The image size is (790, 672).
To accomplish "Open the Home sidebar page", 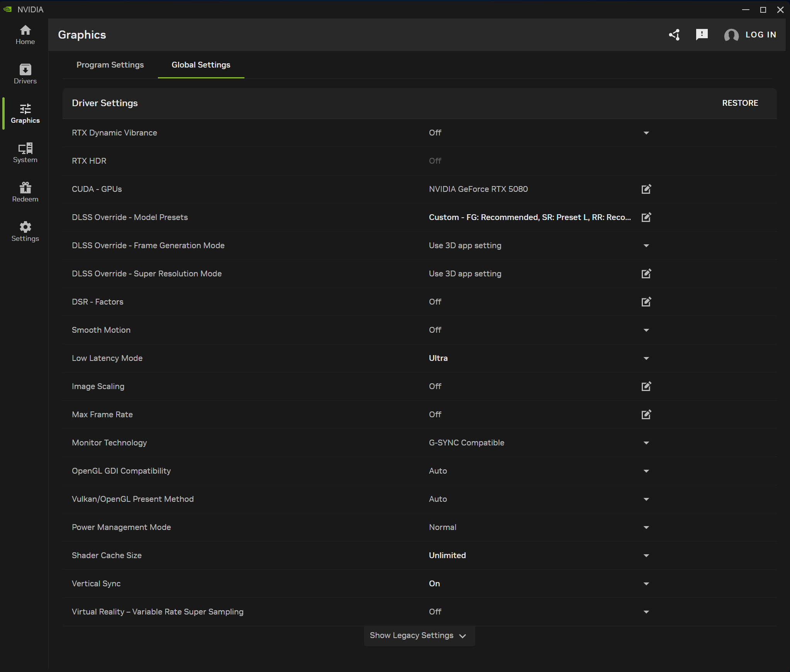I will (25, 35).
